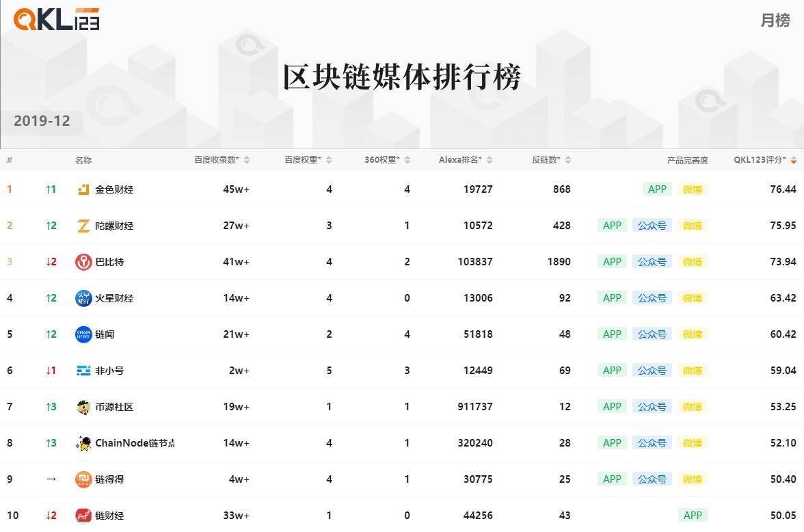Click score 50.05 for 链财经
This screenshot has width=804, height=532.
[783, 516]
